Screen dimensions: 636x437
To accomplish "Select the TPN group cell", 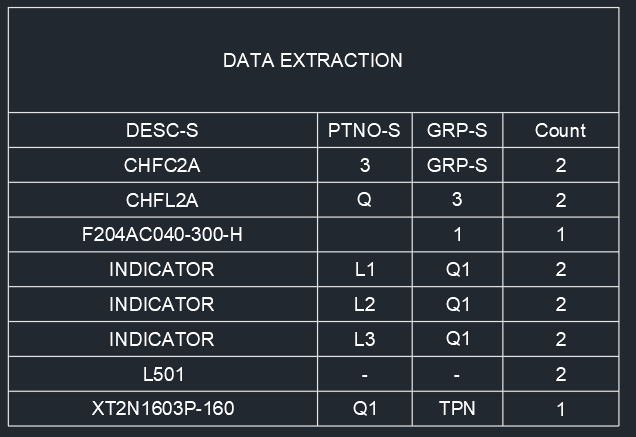I will point(457,409).
